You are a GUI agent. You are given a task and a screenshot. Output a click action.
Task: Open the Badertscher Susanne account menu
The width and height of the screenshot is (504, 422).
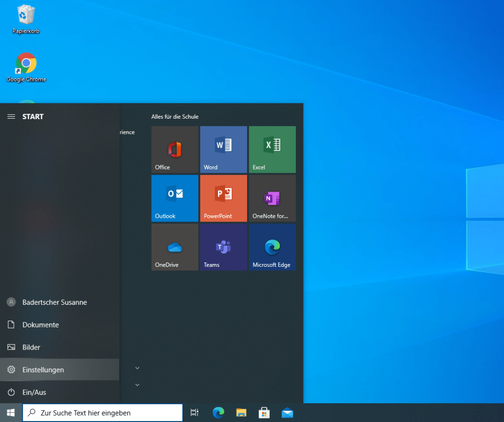(x=54, y=302)
